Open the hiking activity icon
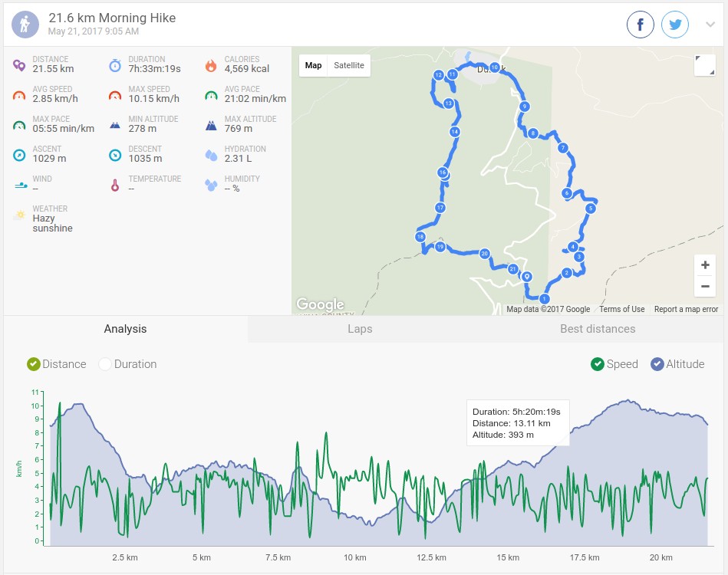This screenshot has width=728, height=575. 25,25
